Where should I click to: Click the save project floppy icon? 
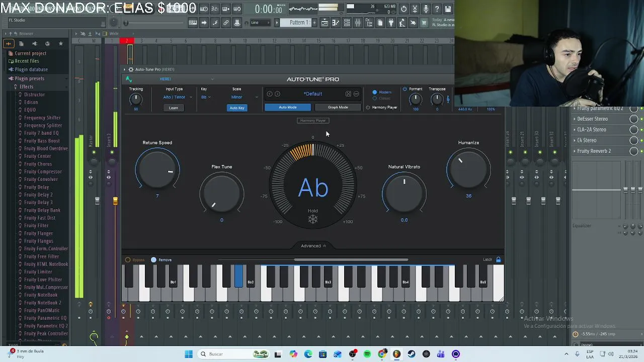tap(448, 9)
